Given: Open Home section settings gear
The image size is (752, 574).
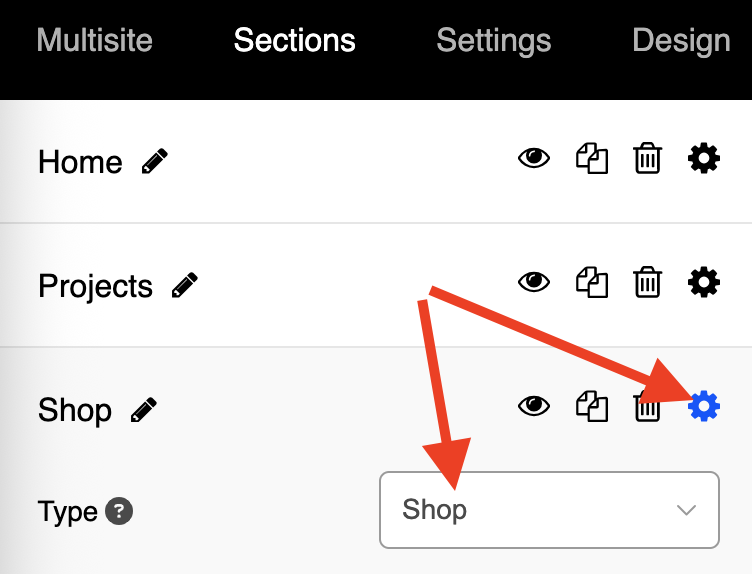Looking at the screenshot, I should [x=704, y=158].
